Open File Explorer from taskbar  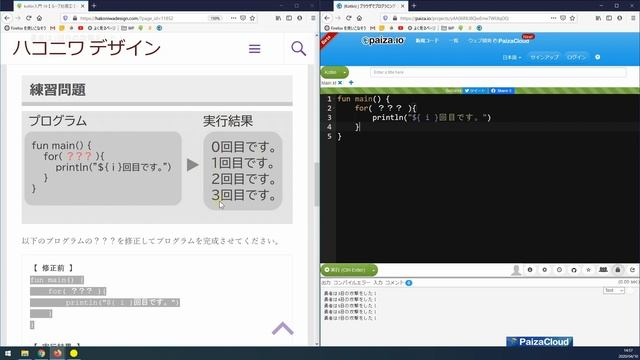pos(25,353)
